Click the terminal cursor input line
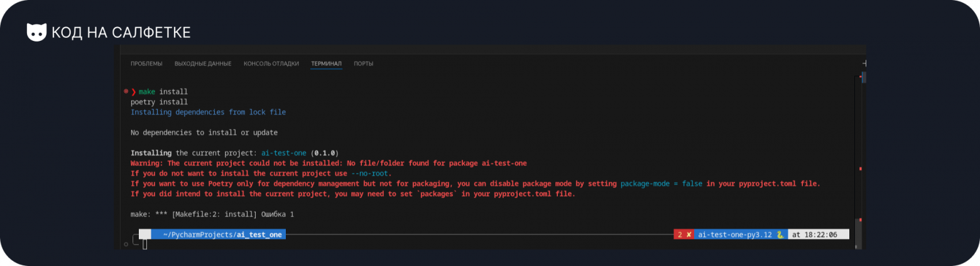Screen dimensions: 980x266 (x=145, y=244)
